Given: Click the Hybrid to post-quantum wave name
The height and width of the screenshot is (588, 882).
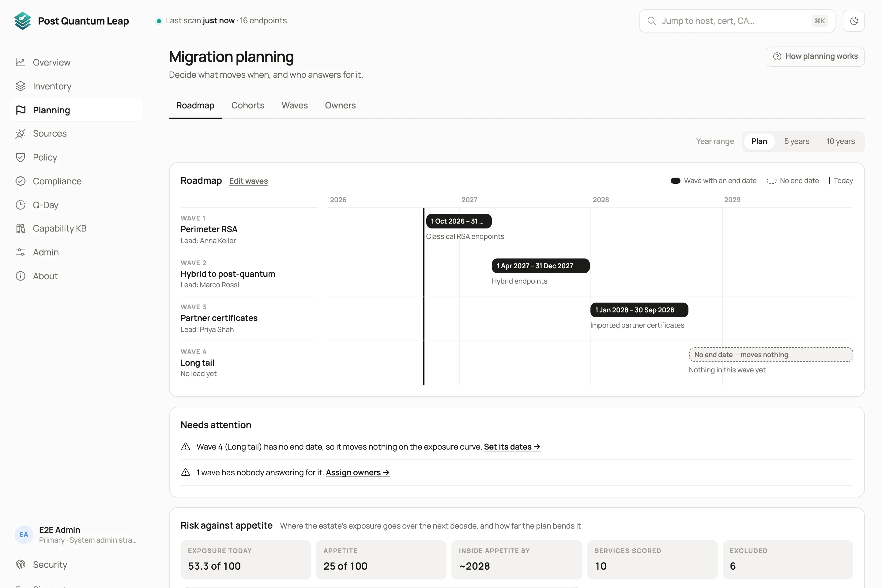Looking at the screenshot, I should pos(228,274).
